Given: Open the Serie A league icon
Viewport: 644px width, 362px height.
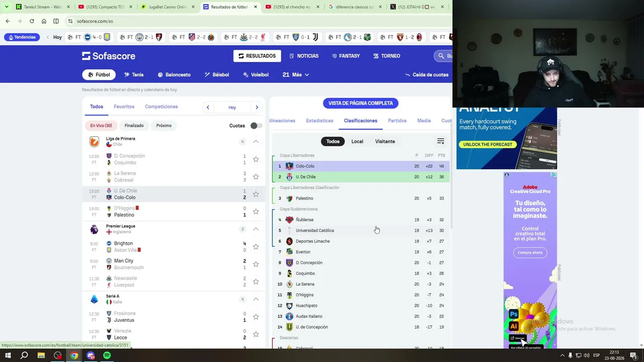Looking at the screenshot, I should [x=94, y=299].
